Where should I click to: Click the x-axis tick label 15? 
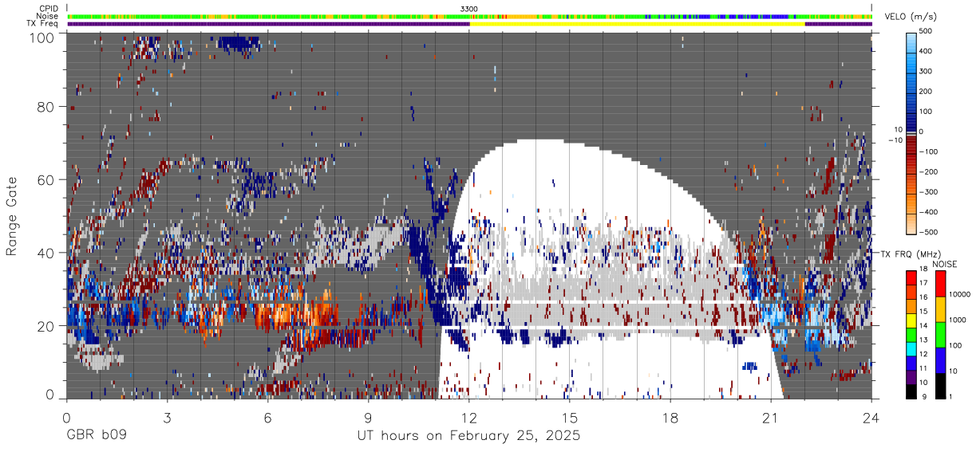pyautogui.click(x=570, y=417)
